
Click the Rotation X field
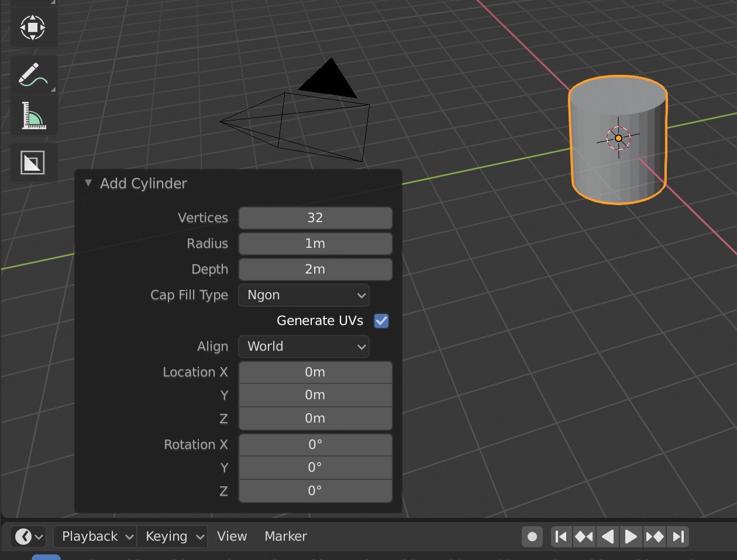tap(315, 445)
